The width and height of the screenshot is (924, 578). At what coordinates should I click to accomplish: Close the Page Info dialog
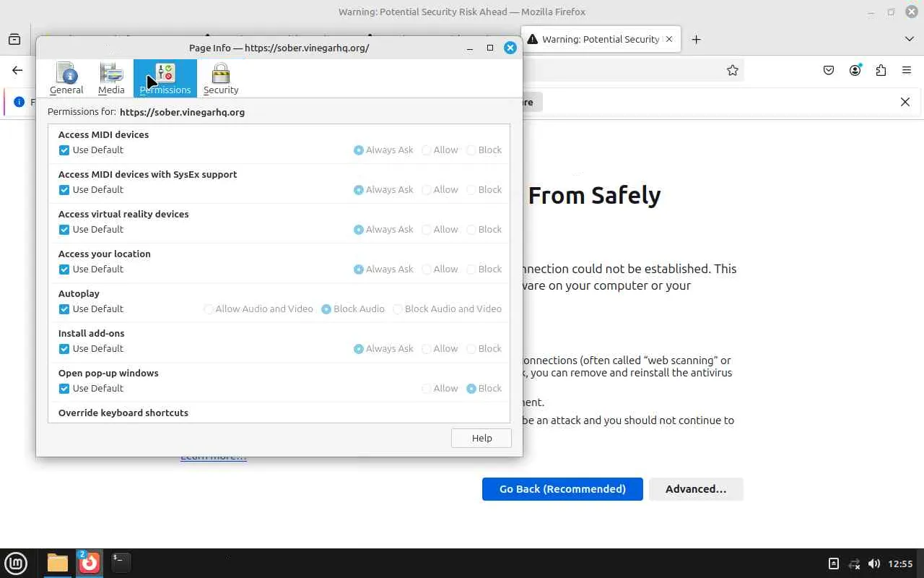[510, 48]
